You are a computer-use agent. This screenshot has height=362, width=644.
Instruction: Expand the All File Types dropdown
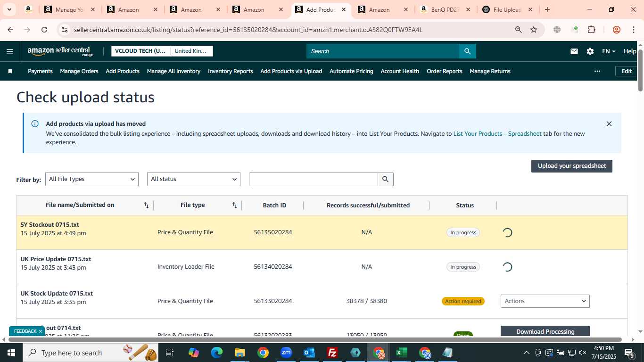92,179
